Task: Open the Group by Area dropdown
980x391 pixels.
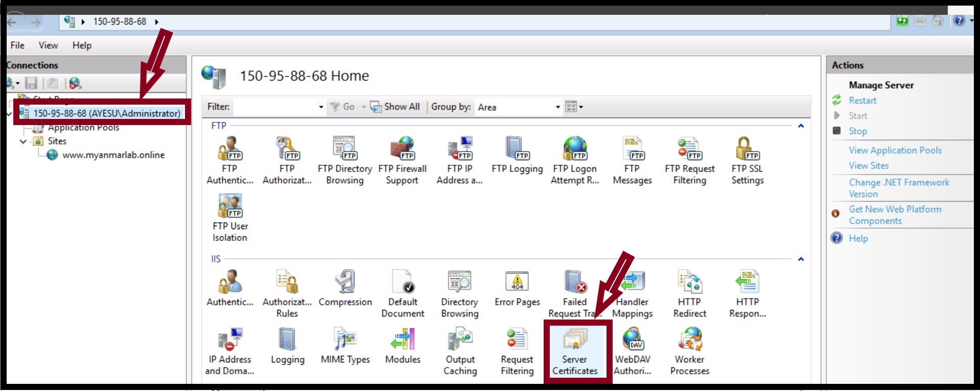Action: (x=557, y=107)
